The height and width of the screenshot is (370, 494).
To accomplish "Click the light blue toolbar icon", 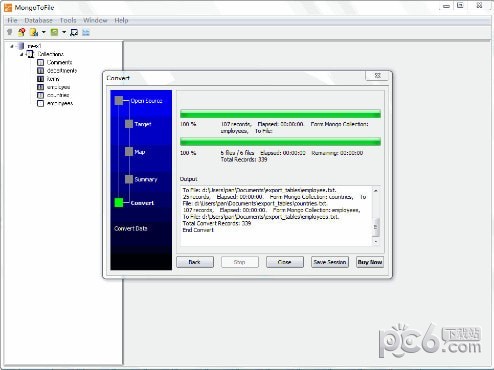I will [86, 32].
